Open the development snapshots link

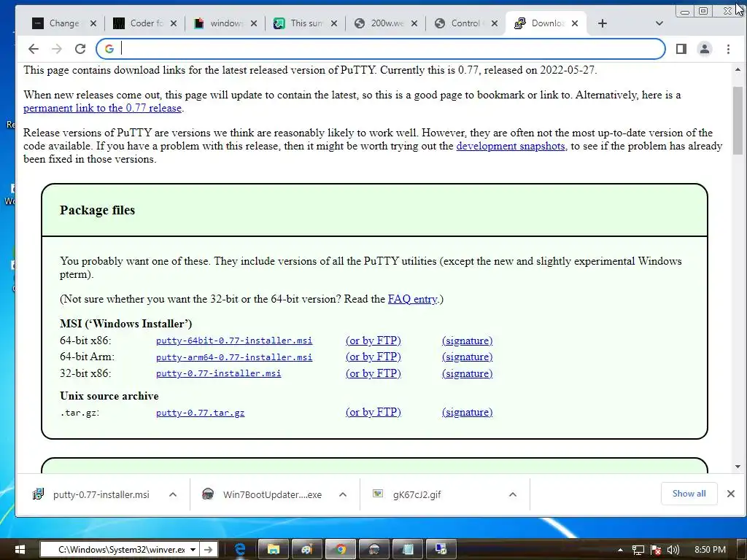point(511,146)
